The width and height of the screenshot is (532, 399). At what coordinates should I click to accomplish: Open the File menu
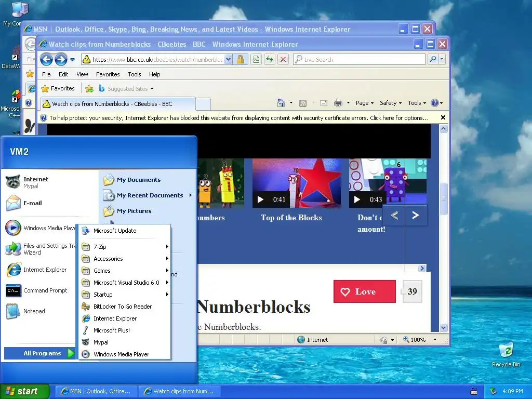pyautogui.click(x=46, y=74)
